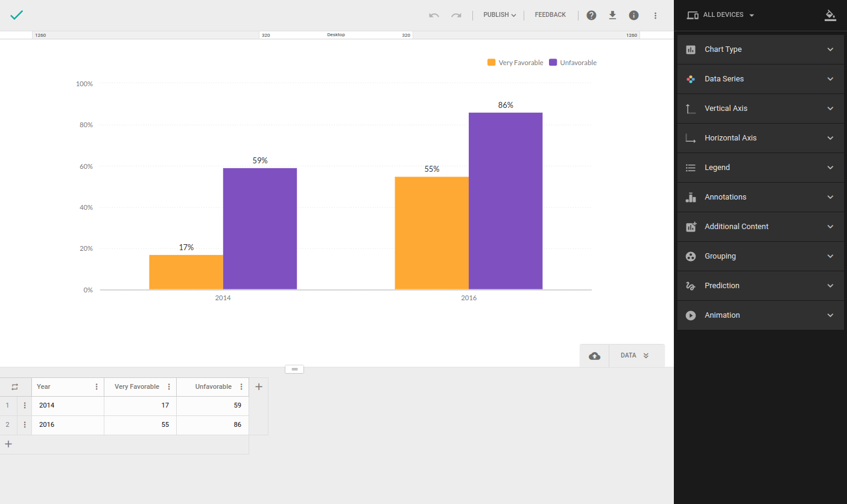Toggle Very Favorable series in legend
This screenshot has height=504, width=847.
click(x=515, y=63)
